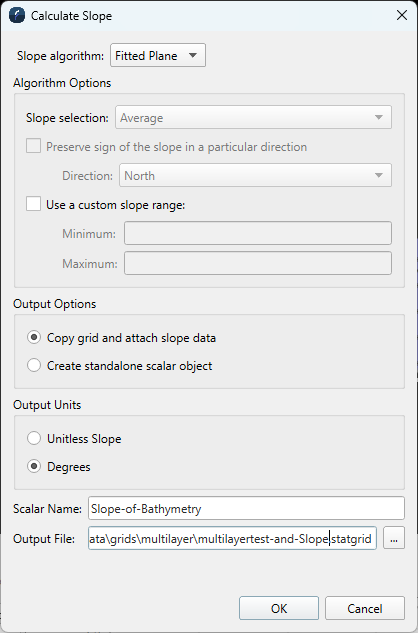Viewport: 418px width, 633px height.
Task: Enable Use a custom slope range
Action: coord(34,204)
